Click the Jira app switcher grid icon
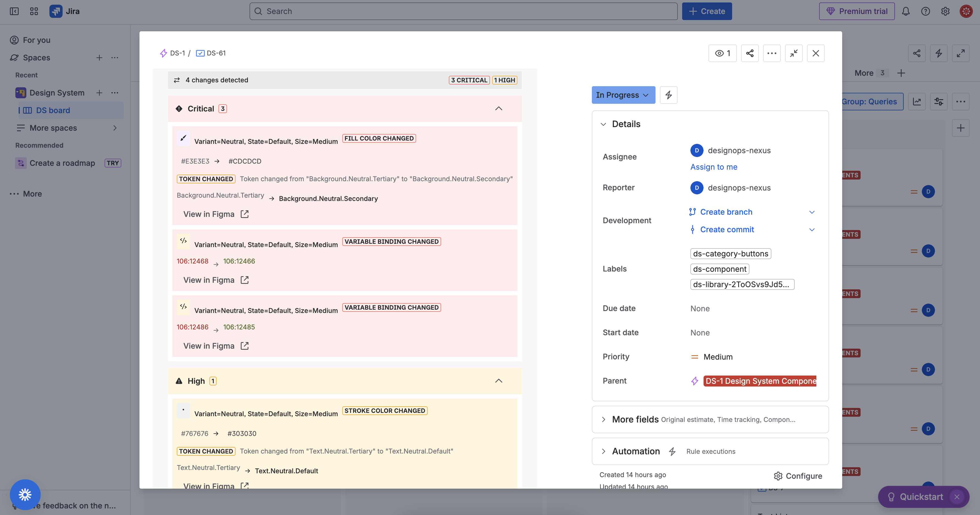The width and height of the screenshot is (980, 515). [x=34, y=12]
